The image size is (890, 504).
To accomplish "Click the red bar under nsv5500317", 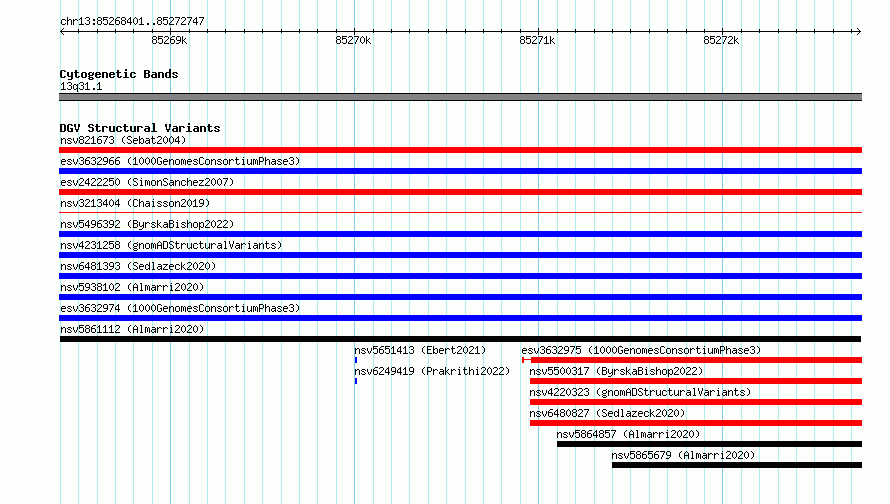I will 696,381.
